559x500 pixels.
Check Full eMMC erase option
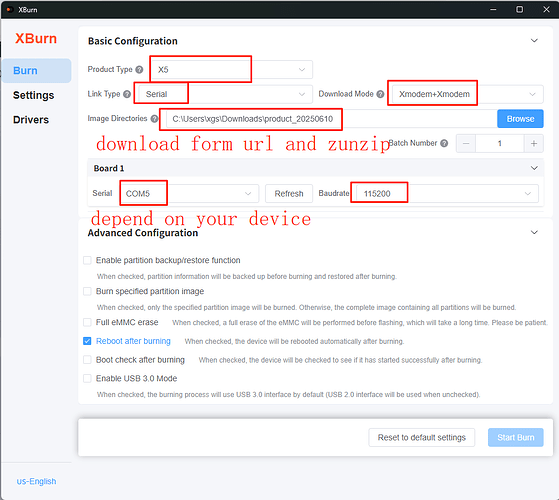(x=87, y=323)
